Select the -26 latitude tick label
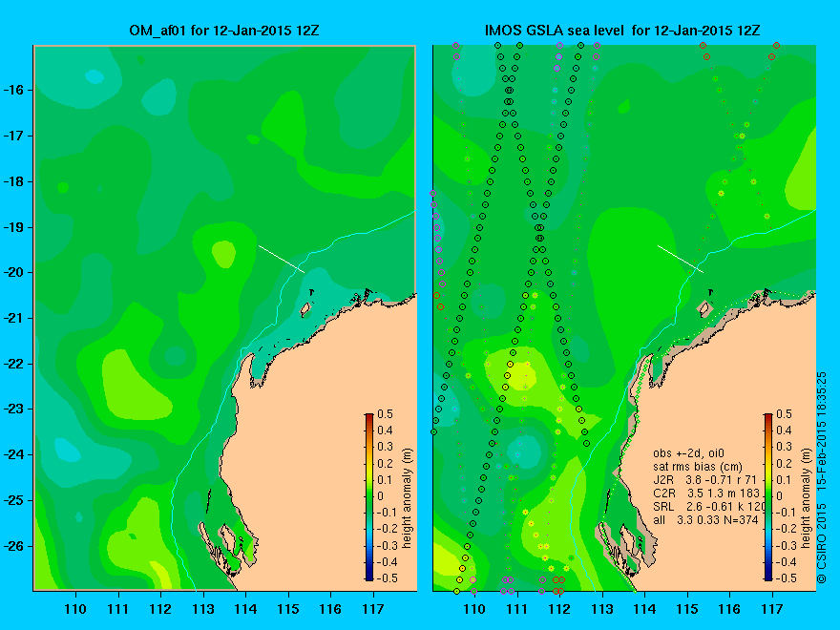This screenshot has height=630, width=840. [13, 546]
